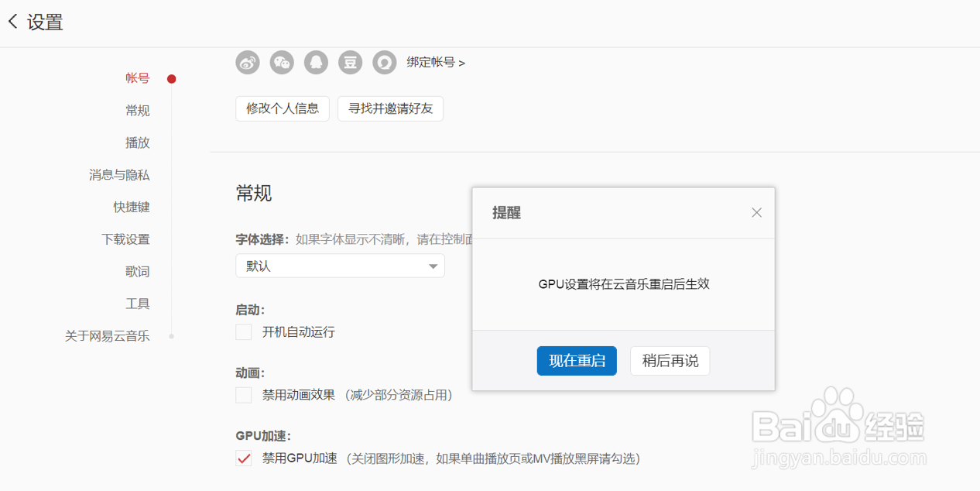Open 下载设置 in the settings sidebar
This screenshot has width=980, height=491.
click(125, 239)
